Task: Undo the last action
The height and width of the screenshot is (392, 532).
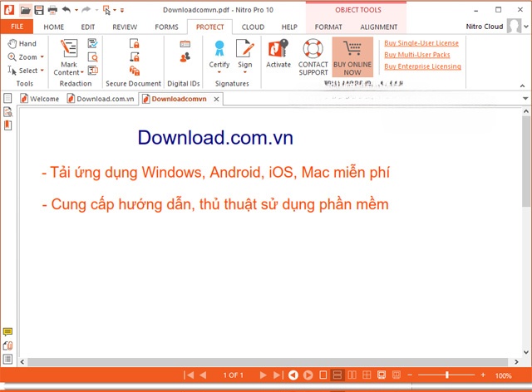Action: pyautogui.click(x=66, y=10)
